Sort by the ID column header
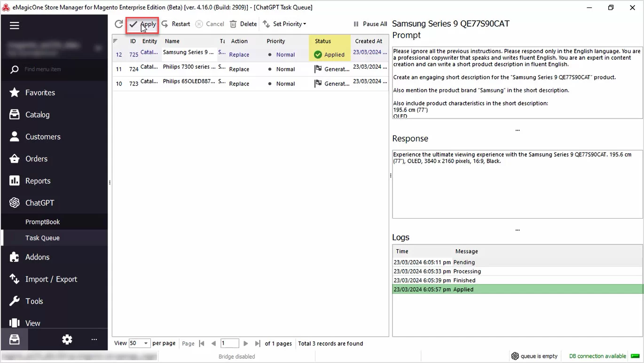 click(x=133, y=41)
